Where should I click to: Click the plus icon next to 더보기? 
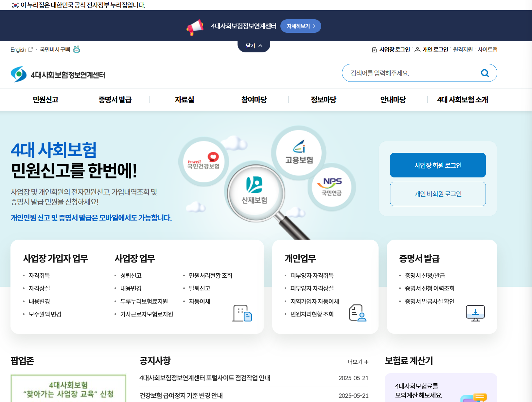(x=366, y=362)
